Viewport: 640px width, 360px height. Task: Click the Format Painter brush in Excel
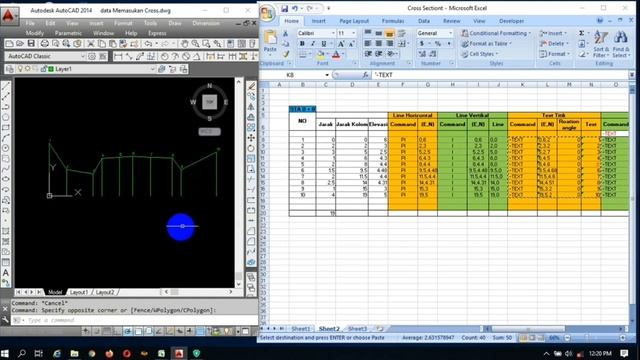(x=286, y=54)
